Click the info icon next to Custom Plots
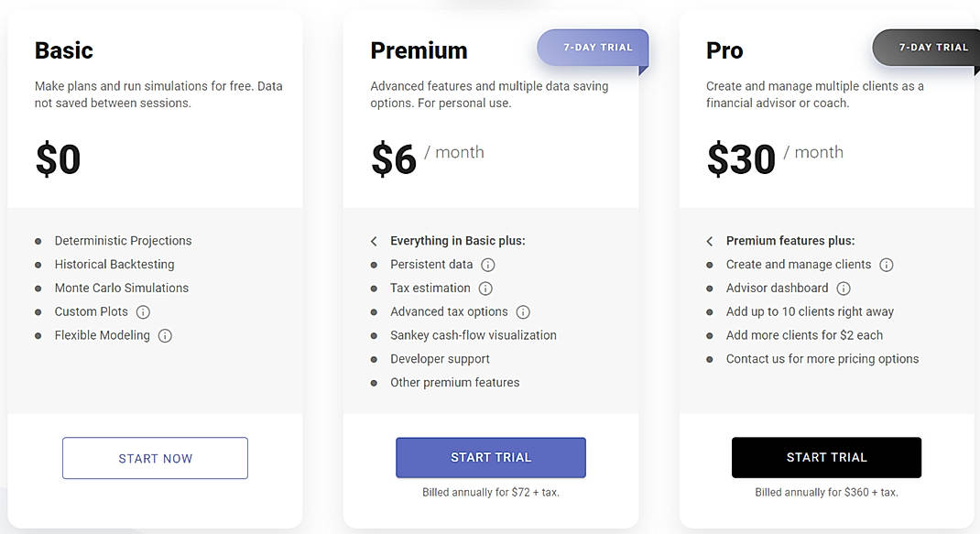This screenshot has width=980, height=534. pos(143,311)
